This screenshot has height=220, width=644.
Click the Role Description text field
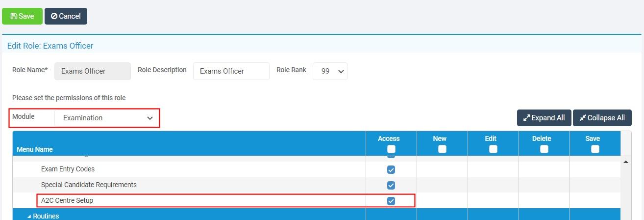coord(231,71)
